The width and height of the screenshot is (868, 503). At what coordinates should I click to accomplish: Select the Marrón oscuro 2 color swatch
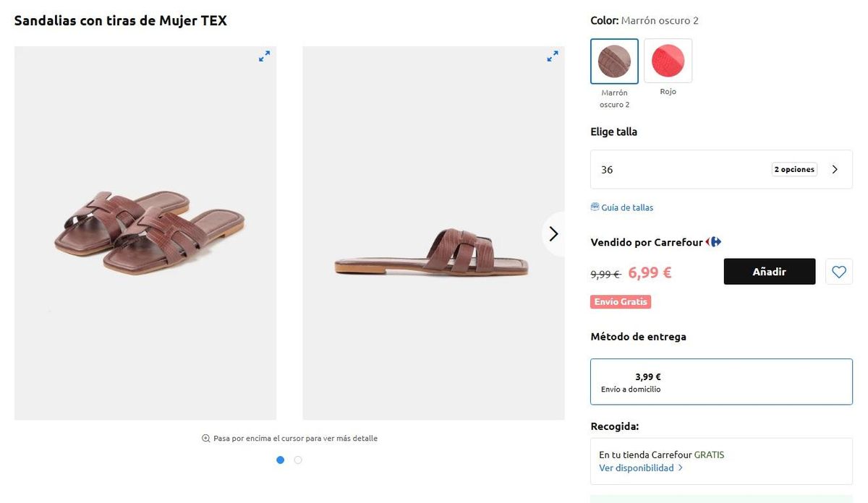(x=615, y=61)
